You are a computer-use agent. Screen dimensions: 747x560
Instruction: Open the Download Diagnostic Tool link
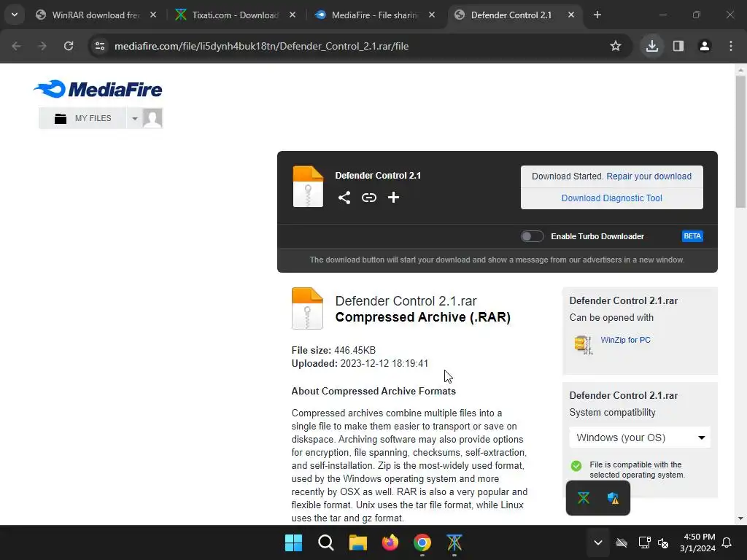tap(612, 198)
